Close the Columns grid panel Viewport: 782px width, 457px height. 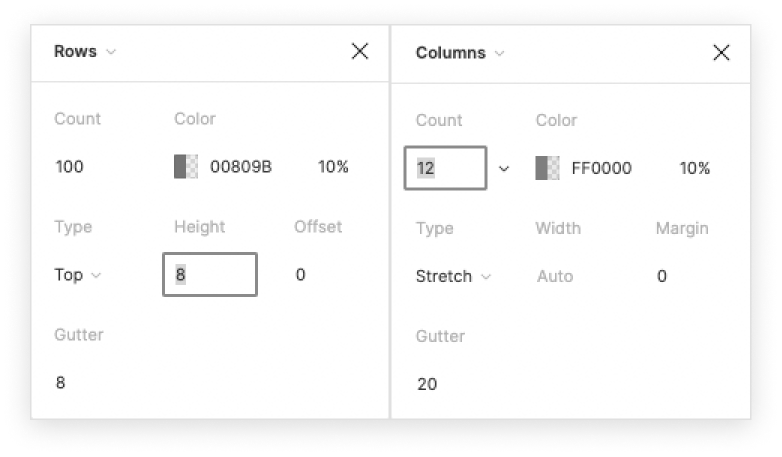(x=721, y=53)
